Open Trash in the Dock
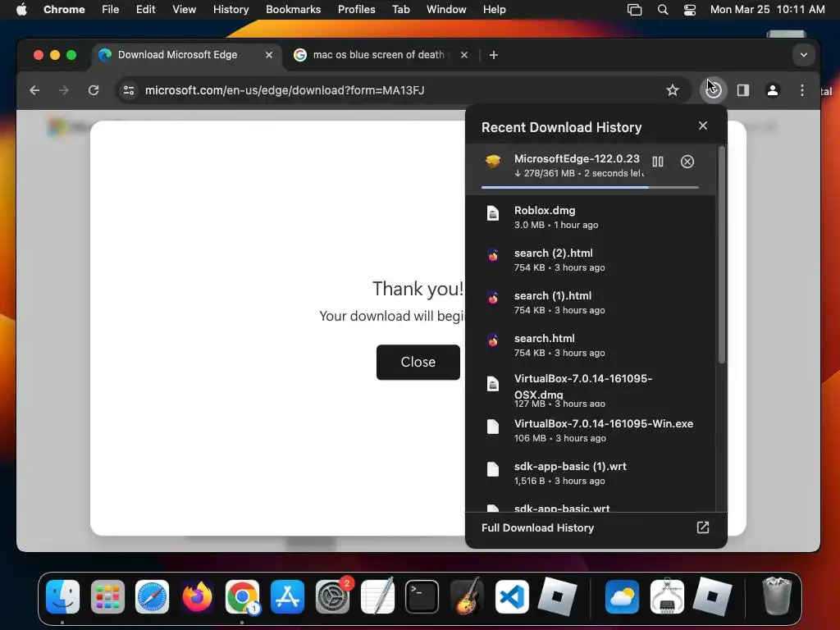The width and height of the screenshot is (840, 630). pyautogui.click(x=777, y=596)
